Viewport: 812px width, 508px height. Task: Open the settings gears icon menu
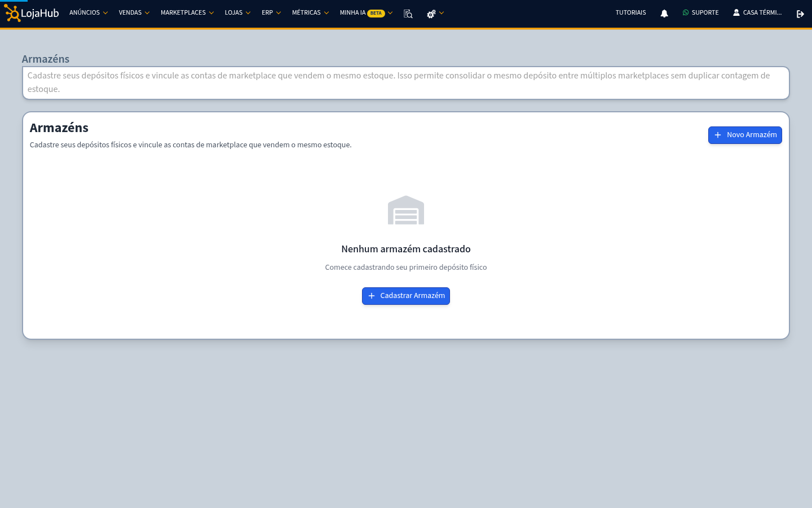coord(435,14)
